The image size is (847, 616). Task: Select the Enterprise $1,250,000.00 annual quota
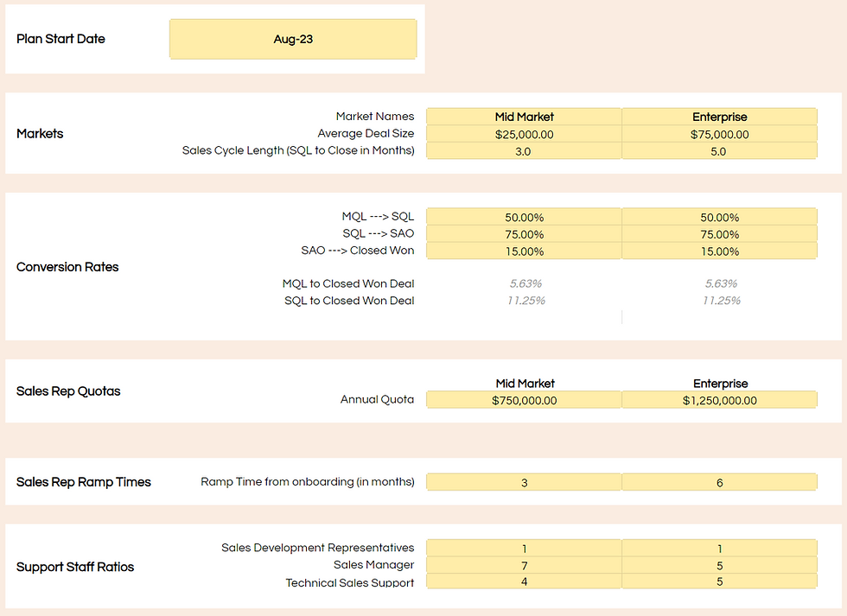pos(720,399)
